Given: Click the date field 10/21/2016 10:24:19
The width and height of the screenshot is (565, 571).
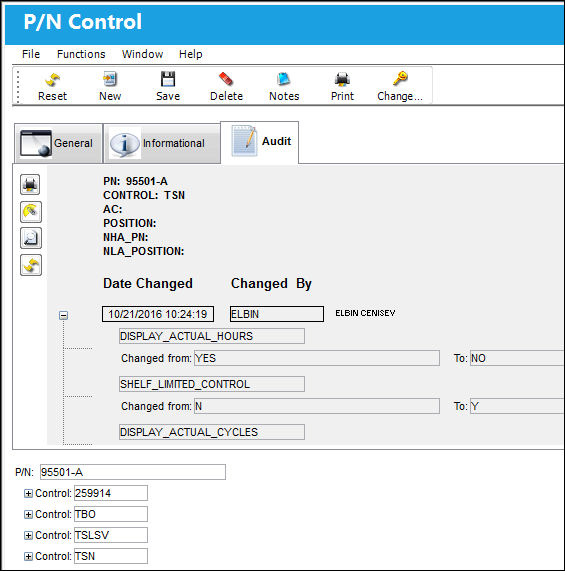Looking at the screenshot, I should point(158,314).
